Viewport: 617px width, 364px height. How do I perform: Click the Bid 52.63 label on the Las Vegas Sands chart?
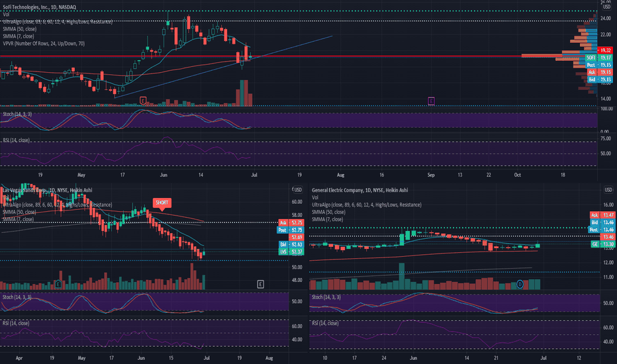click(x=291, y=244)
